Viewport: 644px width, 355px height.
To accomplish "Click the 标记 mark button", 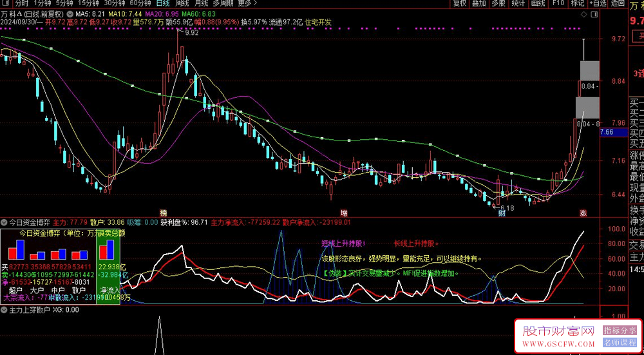I will [x=577, y=3].
